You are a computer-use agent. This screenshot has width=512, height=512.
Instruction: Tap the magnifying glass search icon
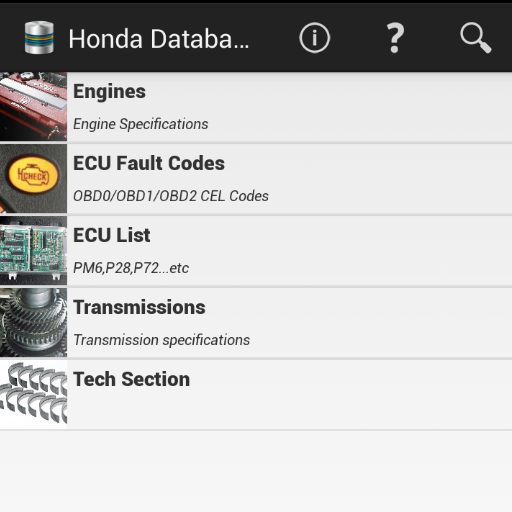coord(476,38)
